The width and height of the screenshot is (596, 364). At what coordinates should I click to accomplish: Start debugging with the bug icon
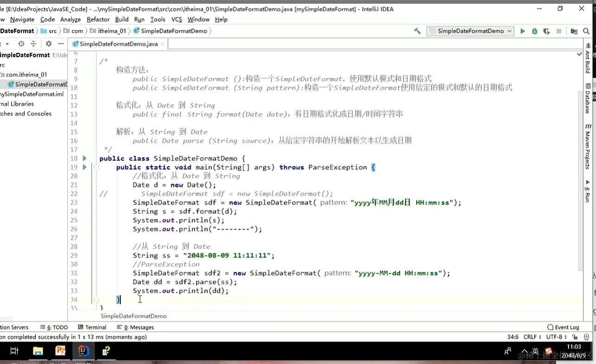point(535,31)
